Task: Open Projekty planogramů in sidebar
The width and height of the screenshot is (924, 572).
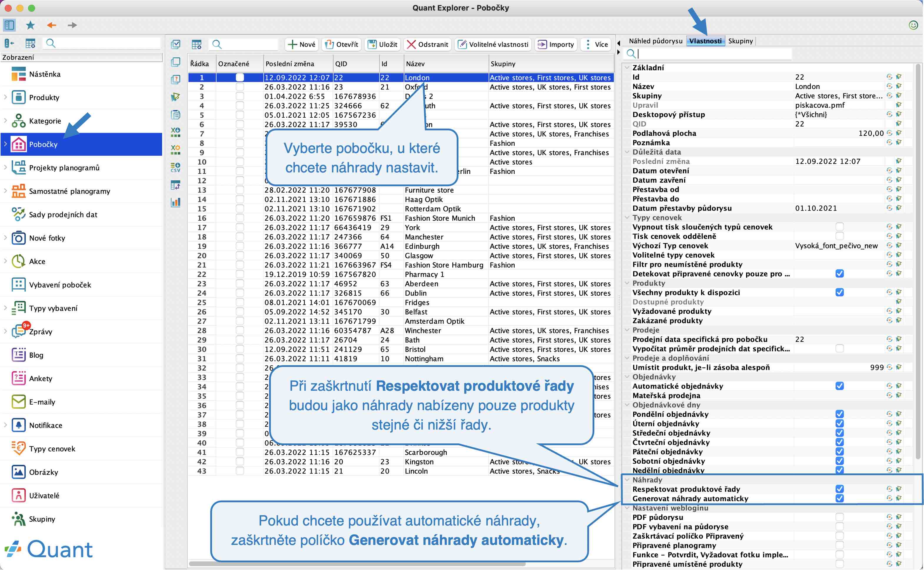Action: (64, 168)
